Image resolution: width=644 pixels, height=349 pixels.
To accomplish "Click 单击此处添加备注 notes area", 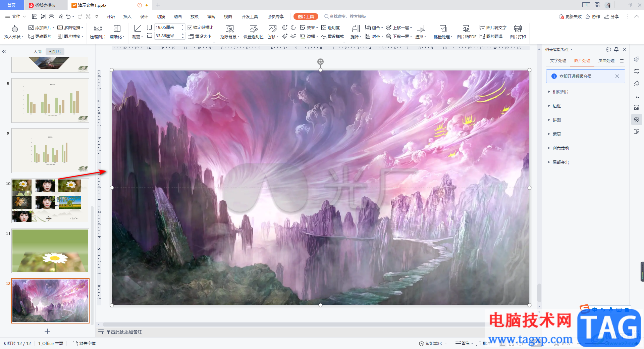I will click(124, 332).
